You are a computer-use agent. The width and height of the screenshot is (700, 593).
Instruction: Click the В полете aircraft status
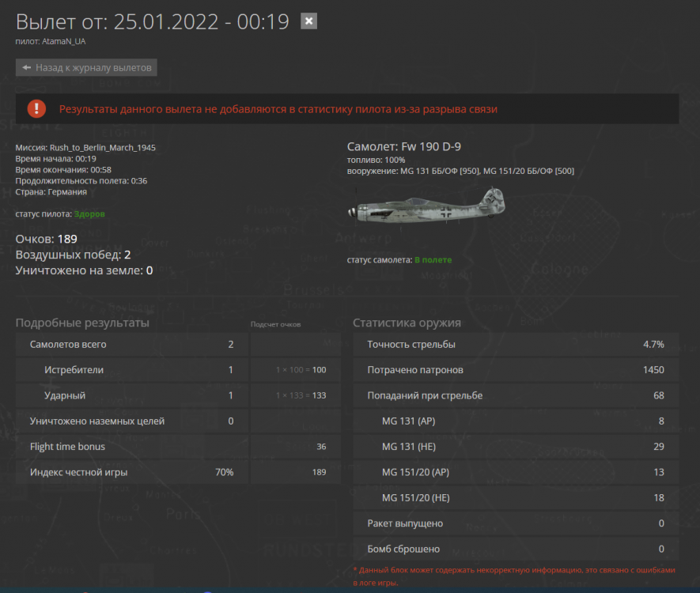click(x=433, y=259)
